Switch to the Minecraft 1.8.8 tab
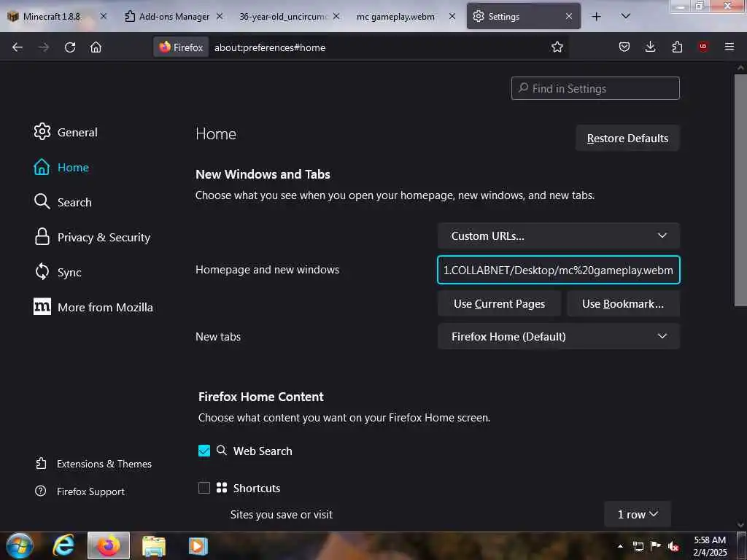Screen dimensions: 747x560 click(x=52, y=16)
